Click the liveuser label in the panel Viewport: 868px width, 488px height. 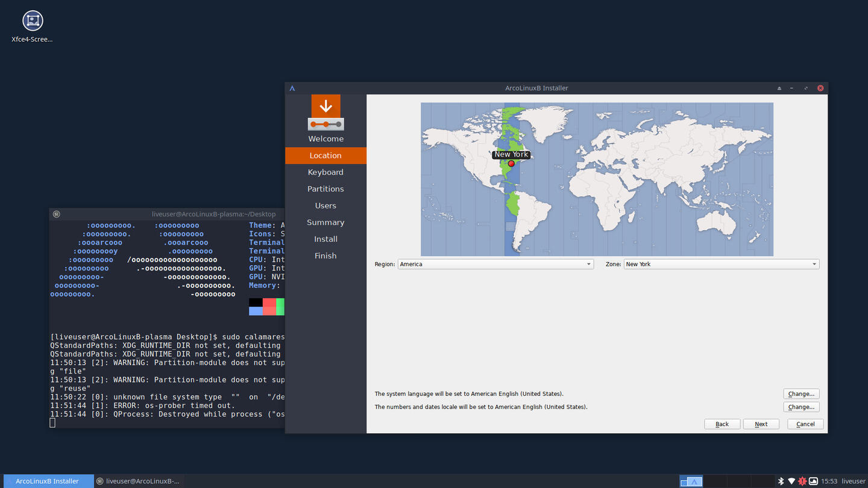click(853, 481)
